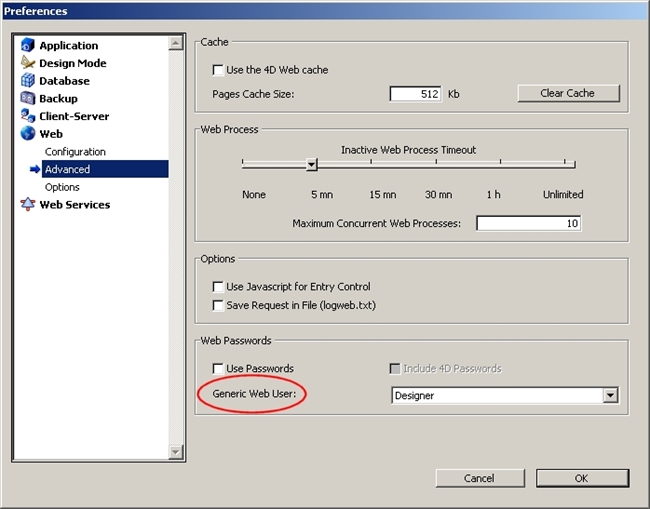
Task: Select the Configuration item under Web
Action: 75,152
